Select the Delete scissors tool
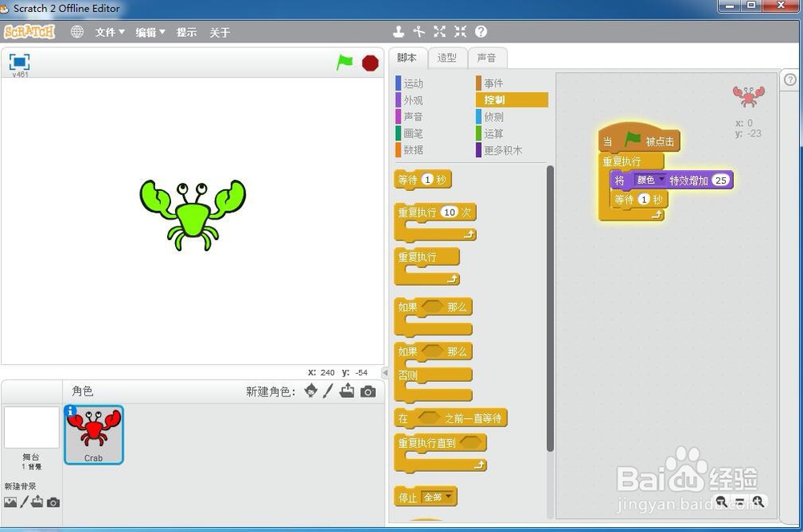The width and height of the screenshot is (803, 532). tap(419, 32)
